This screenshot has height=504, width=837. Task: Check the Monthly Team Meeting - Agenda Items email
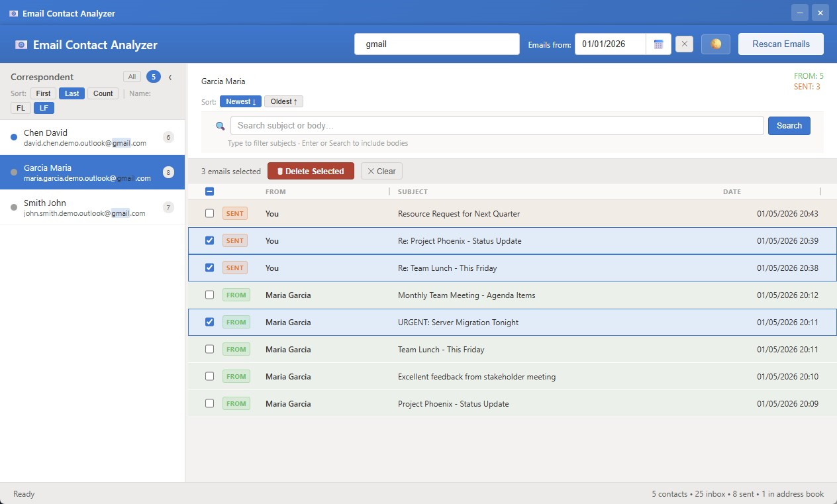209,295
